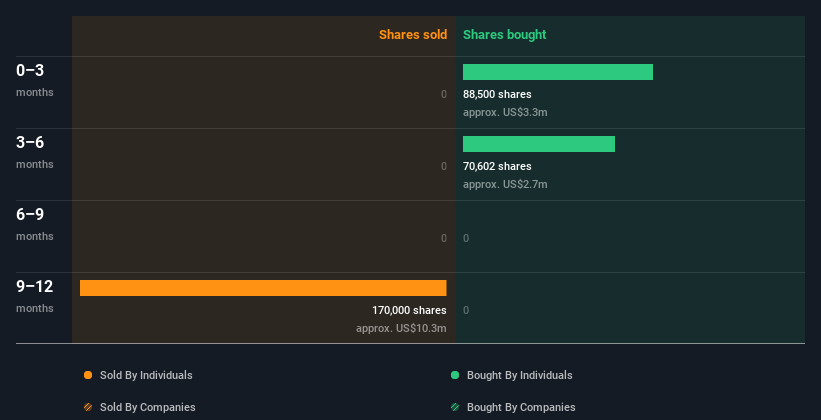The height and width of the screenshot is (420, 821).
Task: Click the zero sold value in 3–6 months row
Action: tap(443, 166)
